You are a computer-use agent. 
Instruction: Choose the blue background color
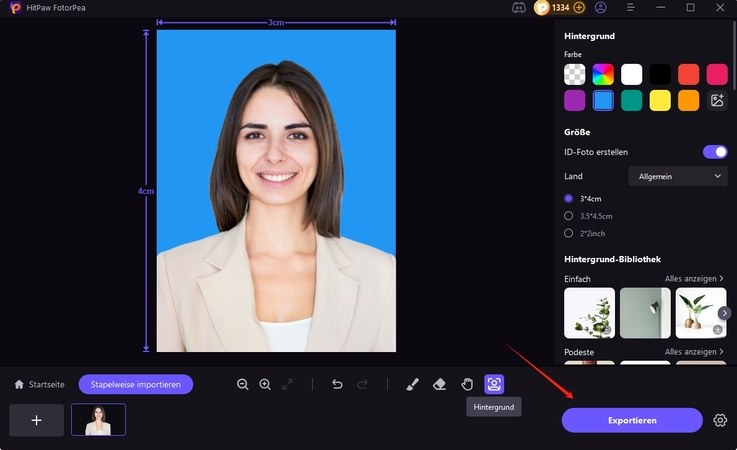(x=603, y=100)
